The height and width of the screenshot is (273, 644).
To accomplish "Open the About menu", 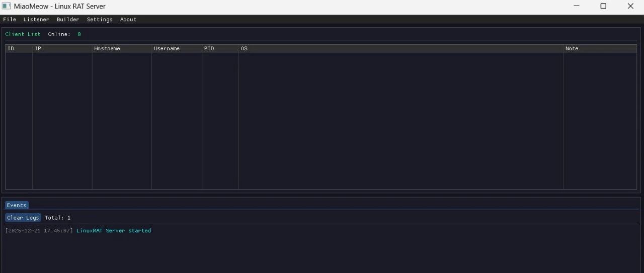I will click(x=128, y=20).
